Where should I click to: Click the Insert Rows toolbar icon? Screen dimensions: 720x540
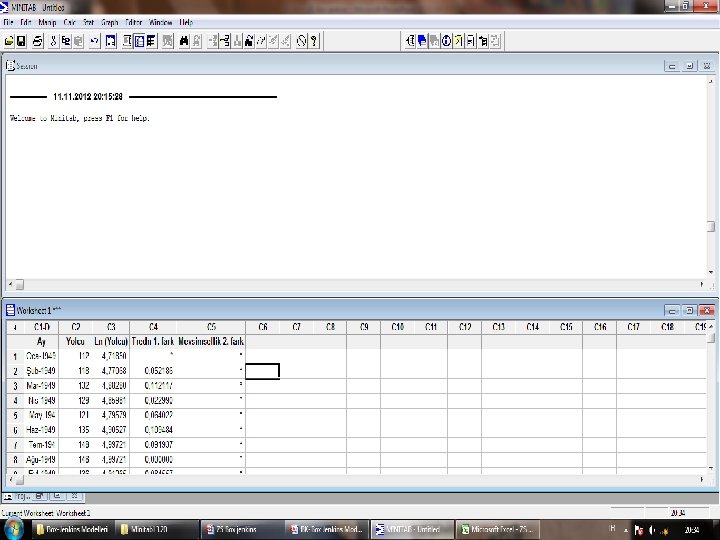[225, 41]
